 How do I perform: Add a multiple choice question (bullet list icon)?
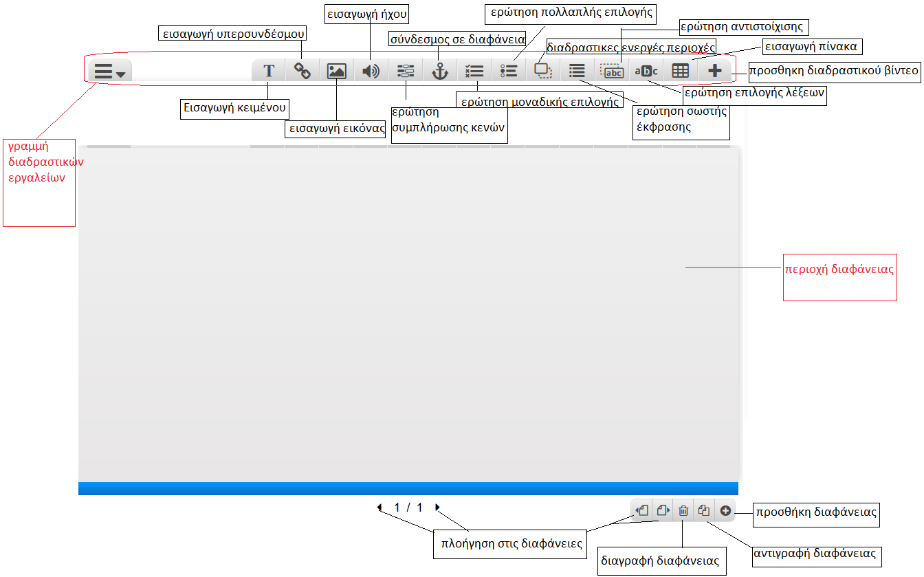[x=509, y=71]
